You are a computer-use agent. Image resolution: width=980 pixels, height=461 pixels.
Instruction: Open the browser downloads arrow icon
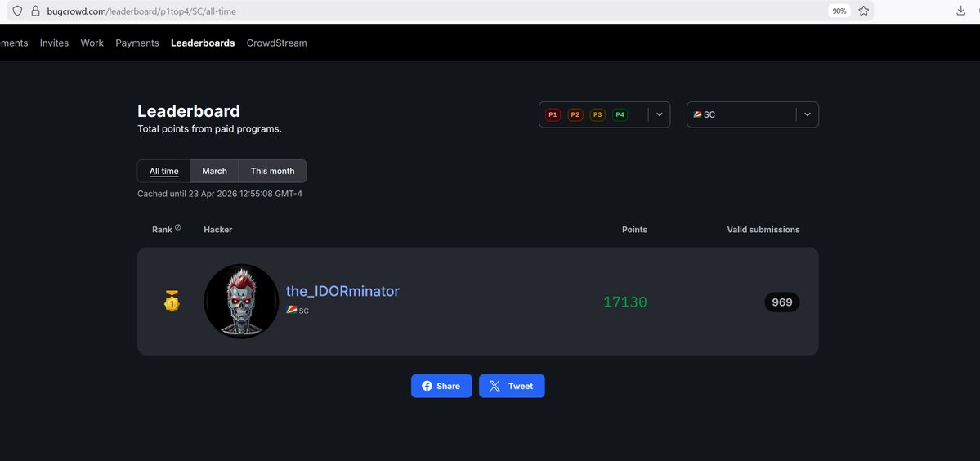[961, 11]
